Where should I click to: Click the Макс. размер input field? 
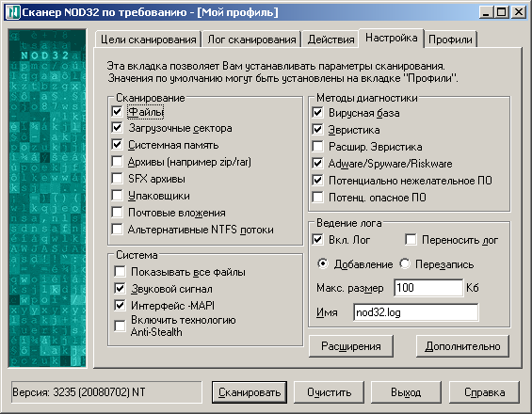(x=428, y=288)
